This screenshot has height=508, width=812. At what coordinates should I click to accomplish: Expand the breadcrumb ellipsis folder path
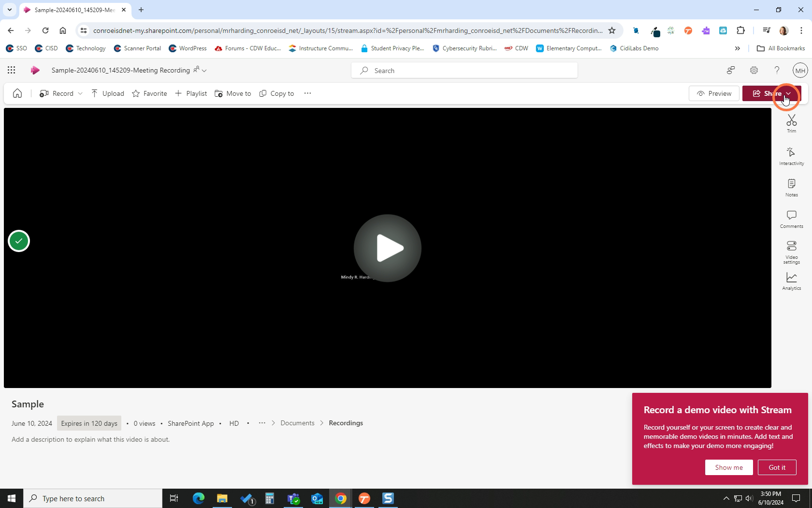point(262,423)
